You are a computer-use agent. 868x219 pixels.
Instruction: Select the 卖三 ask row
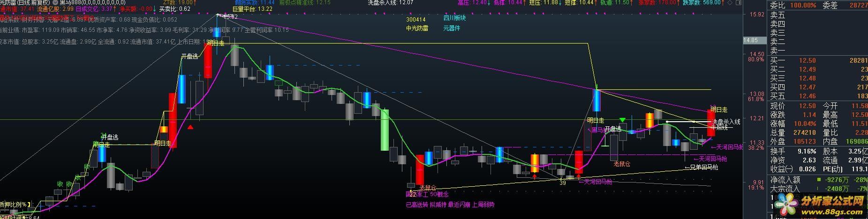[x=818, y=33]
